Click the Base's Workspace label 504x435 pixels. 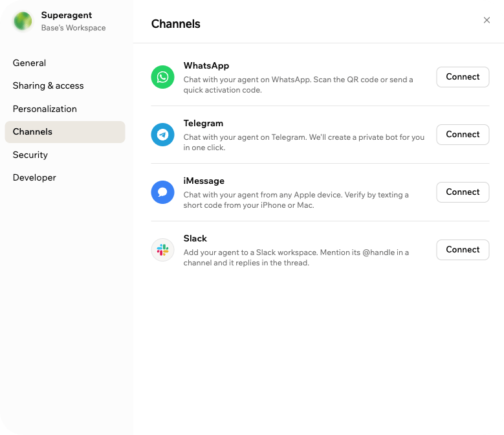pos(73,28)
